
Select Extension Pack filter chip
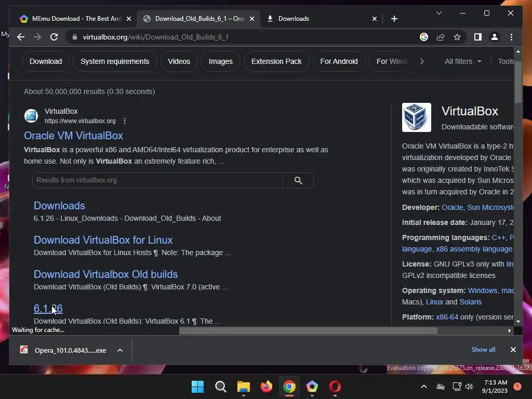276,61
